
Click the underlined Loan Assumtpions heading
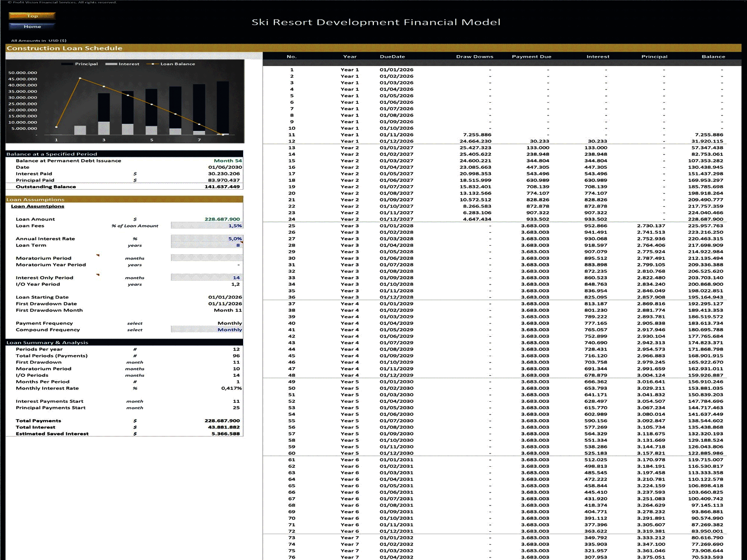click(37, 206)
